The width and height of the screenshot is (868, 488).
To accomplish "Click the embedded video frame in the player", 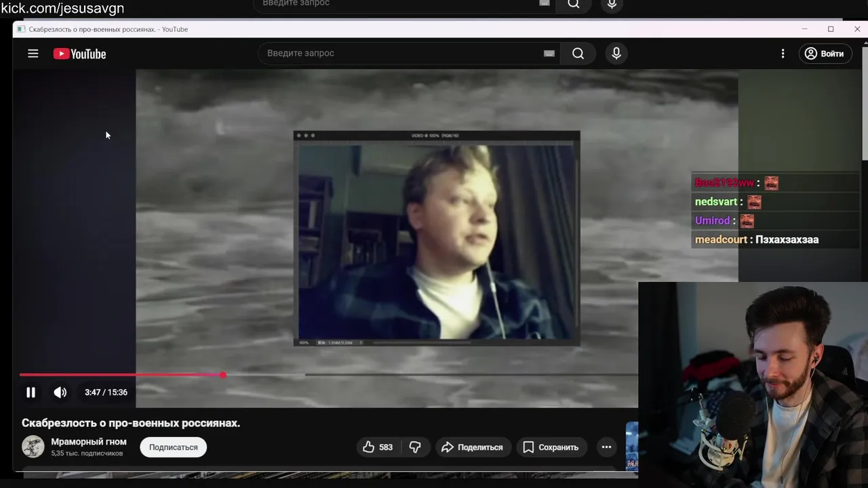I will click(437, 239).
